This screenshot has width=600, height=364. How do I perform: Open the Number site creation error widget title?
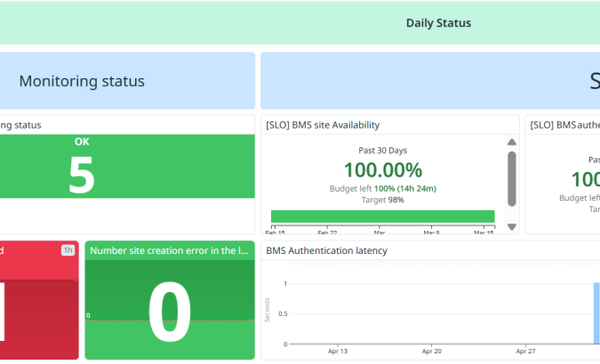click(168, 251)
